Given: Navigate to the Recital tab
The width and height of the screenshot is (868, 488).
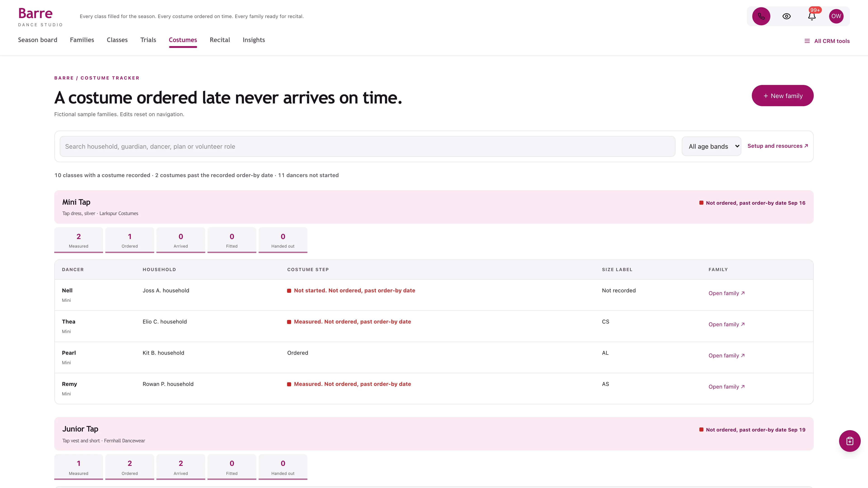Looking at the screenshot, I should click(220, 40).
